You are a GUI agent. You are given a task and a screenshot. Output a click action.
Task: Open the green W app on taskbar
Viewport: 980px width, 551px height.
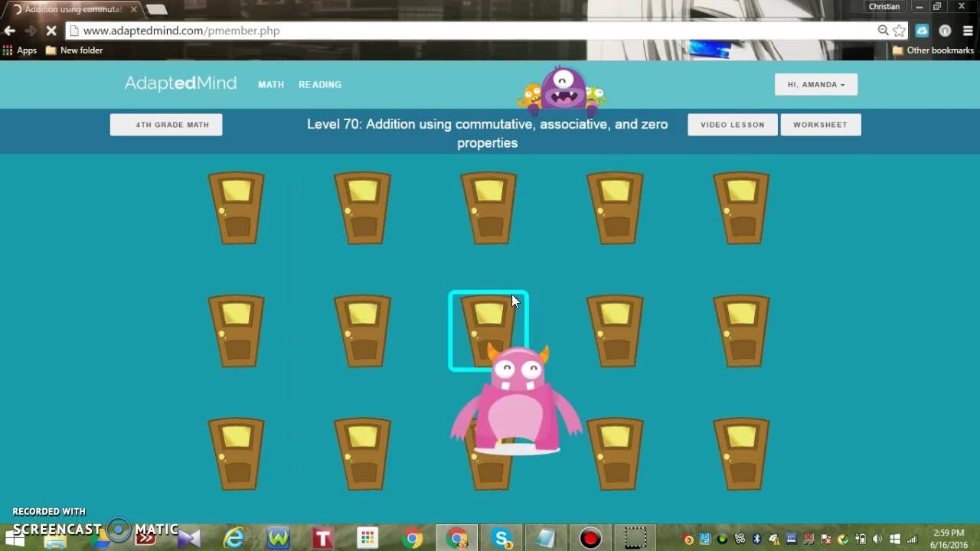click(278, 538)
